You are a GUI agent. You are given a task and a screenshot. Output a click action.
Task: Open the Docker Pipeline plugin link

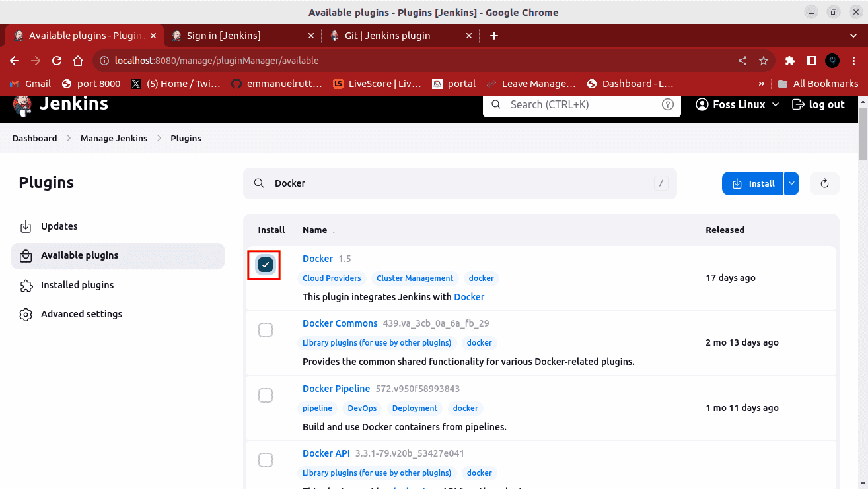point(336,389)
